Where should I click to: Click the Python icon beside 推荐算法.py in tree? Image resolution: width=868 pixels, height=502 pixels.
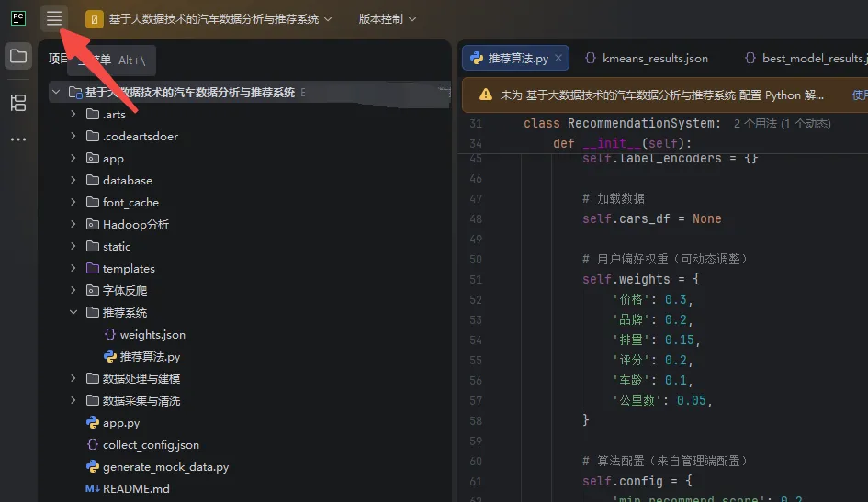coord(109,357)
